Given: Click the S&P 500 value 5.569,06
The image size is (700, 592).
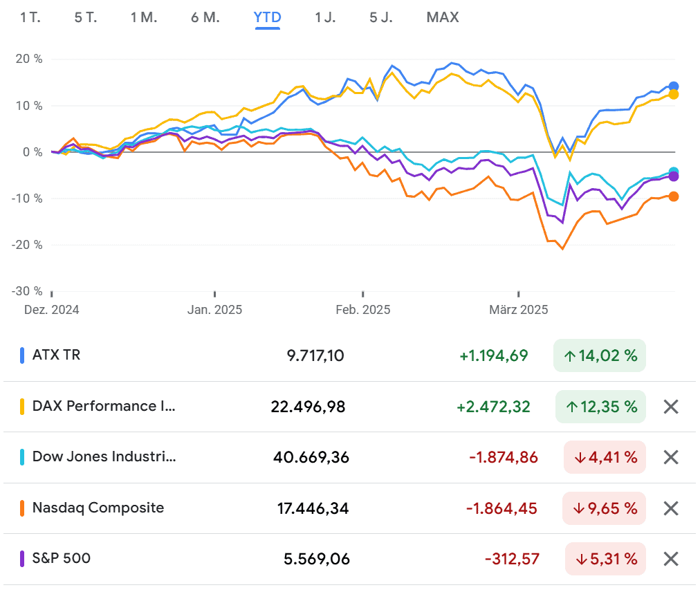Looking at the screenshot, I should [317, 559].
